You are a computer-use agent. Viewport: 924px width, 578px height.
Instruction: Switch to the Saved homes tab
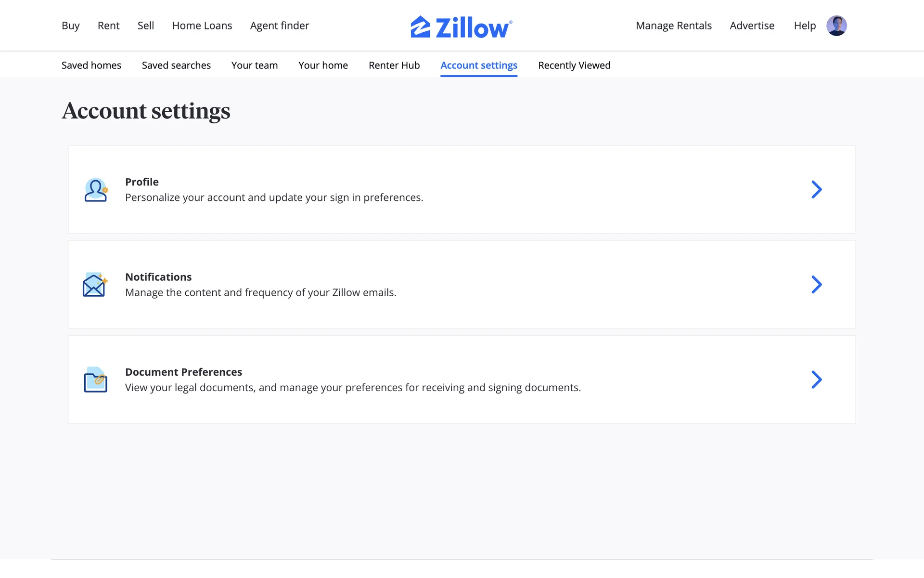(x=91, y=66)
